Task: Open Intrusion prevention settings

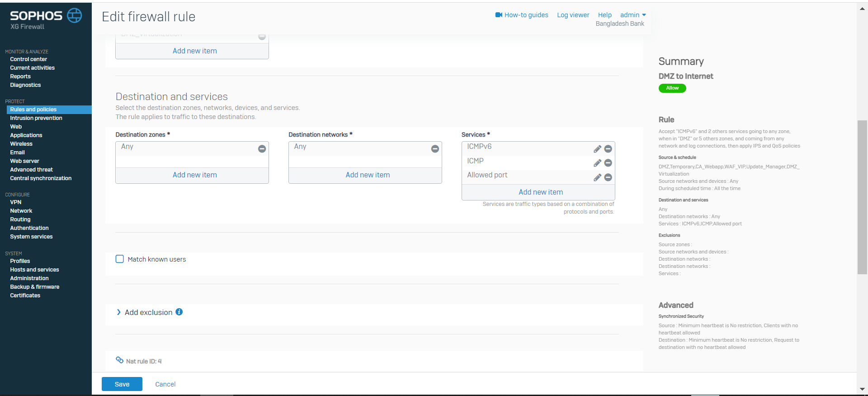Action: [x=36, y=118]
